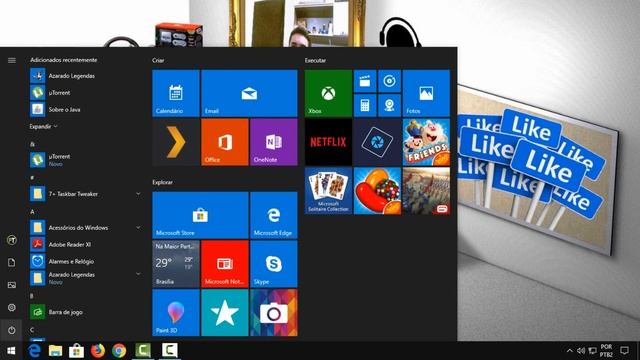
Task: Click the Explorar group title
Action: (162, 182)
